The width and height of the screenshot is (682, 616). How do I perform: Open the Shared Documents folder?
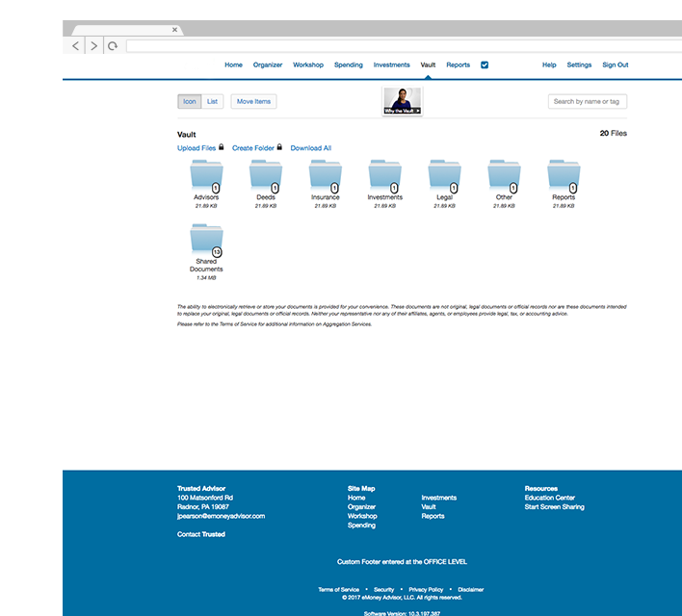pos(206,241)
